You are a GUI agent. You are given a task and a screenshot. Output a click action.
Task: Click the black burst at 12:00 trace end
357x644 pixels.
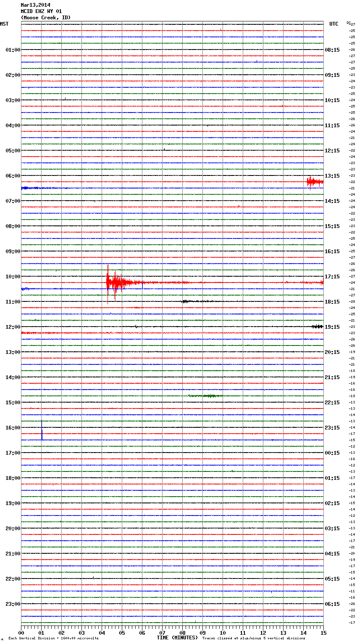[318, 327]
